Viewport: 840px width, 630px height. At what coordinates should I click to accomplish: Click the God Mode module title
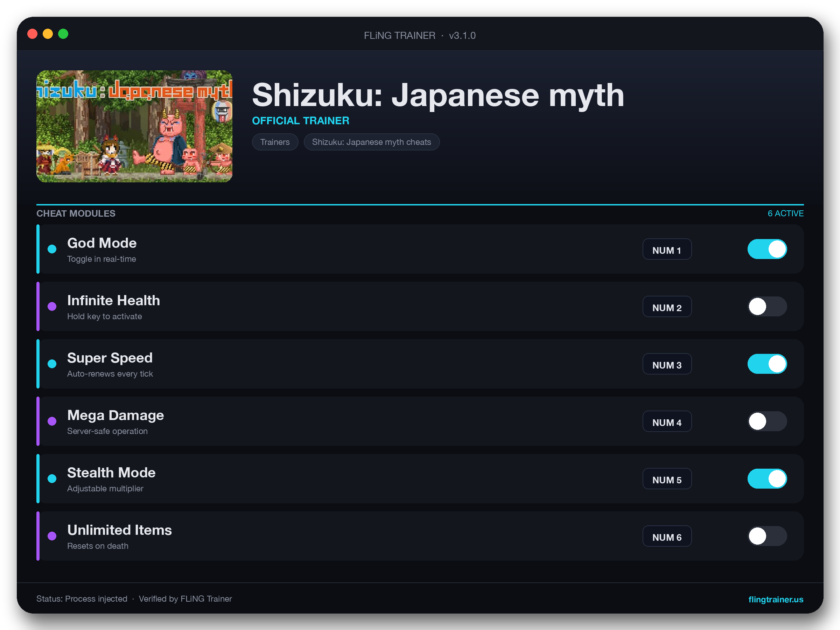coord(102,243)
